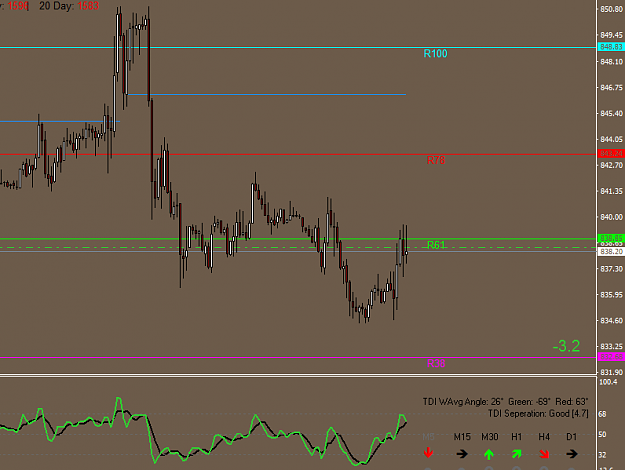
Task: Click the 50 level on TDI scale
Action: point(602,434)
